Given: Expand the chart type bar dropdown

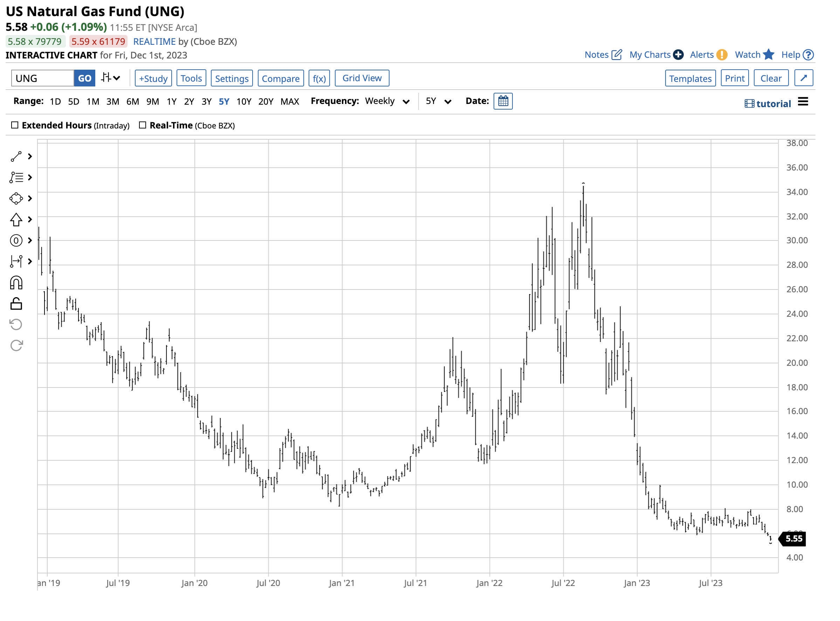Looking at the screenshot, I should click(x=111, y=78).
